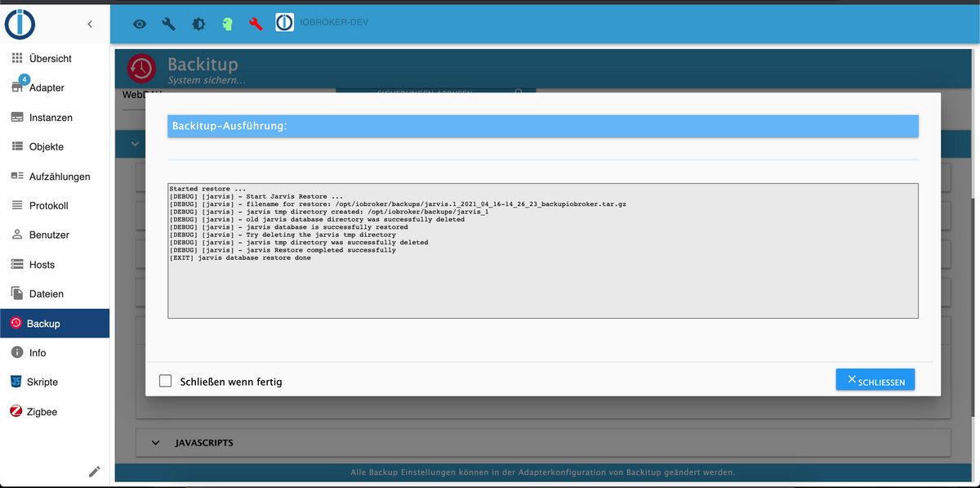Screen dimensions: 980x488
Task: Select the Backup sidebar entry
Action: pos(55,324)
